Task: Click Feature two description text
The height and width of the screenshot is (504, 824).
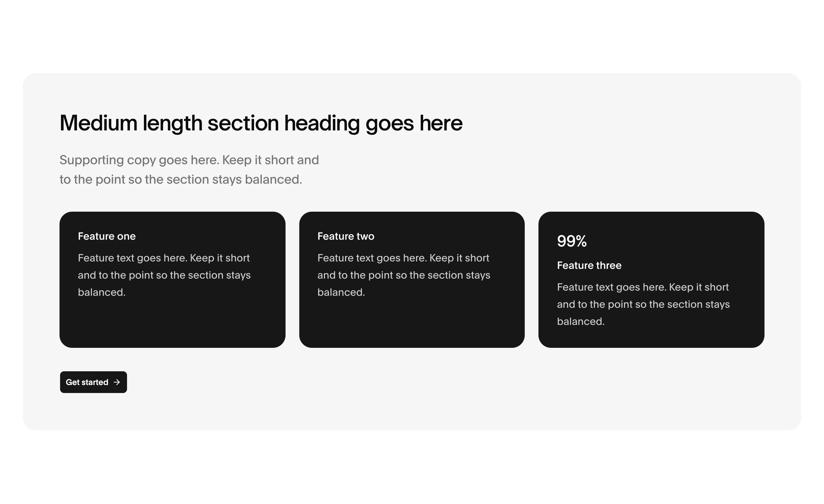Action: [404, 275]
